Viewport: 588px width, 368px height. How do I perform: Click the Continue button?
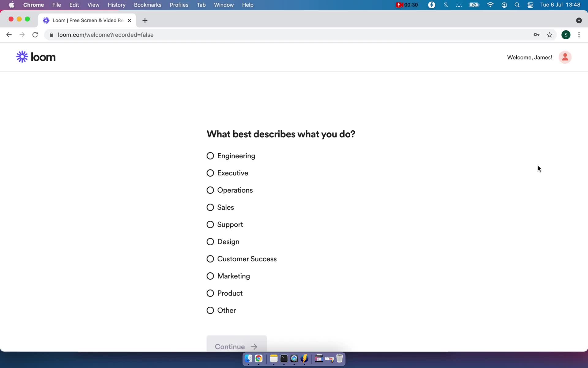236,346
